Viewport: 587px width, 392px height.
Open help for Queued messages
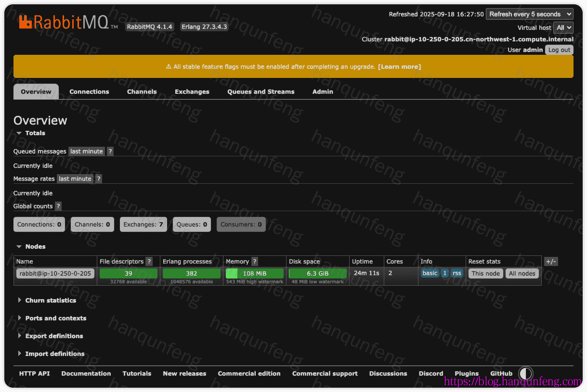110,151
